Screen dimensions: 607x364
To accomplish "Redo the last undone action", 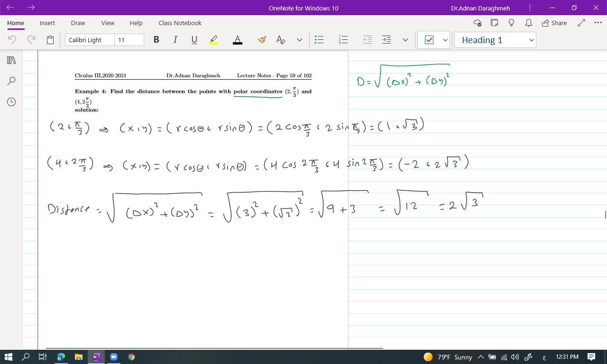I will pos(31,40).
